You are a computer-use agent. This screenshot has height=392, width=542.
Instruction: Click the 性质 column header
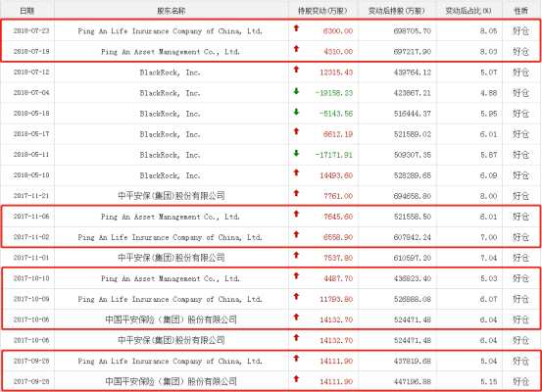pos(520,11)
